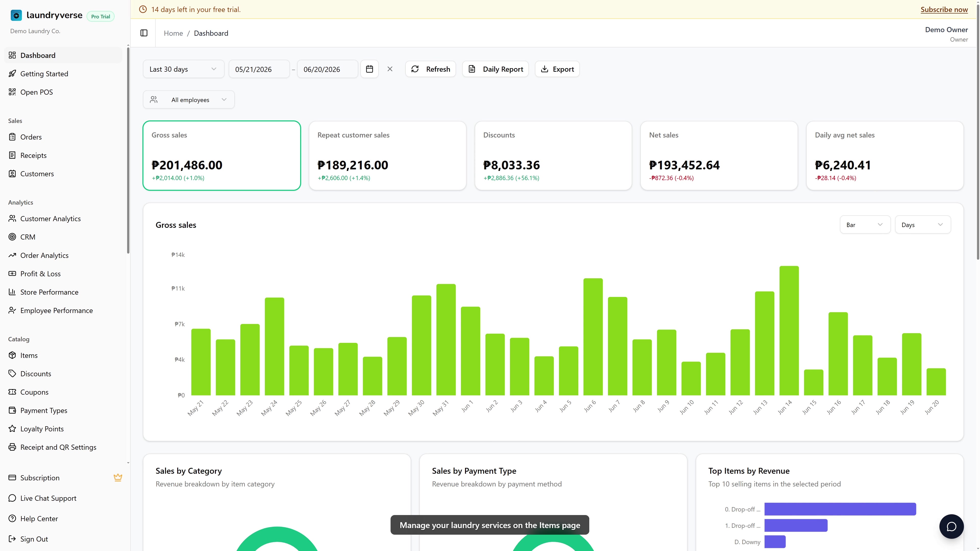
Task: Open the calendar date picker icon
Action: 369,69
